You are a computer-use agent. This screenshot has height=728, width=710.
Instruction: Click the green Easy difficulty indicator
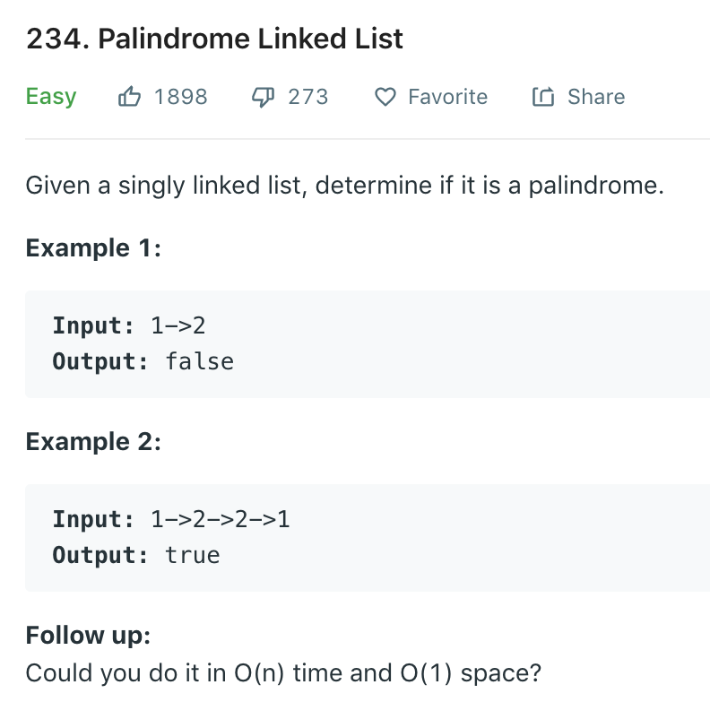coord(50,97)
